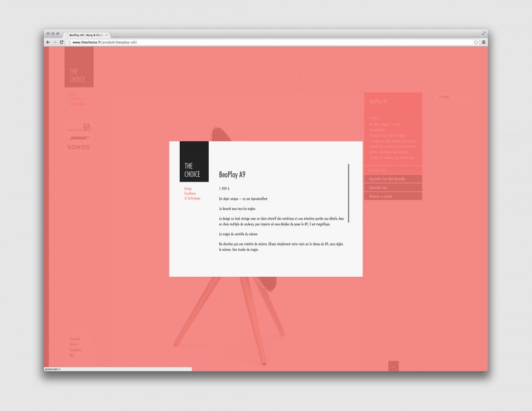Viewport: 532px width, 411px height.
Task: Select the BeoPlay A9 browser tab
Action: [x=86, y=35]
